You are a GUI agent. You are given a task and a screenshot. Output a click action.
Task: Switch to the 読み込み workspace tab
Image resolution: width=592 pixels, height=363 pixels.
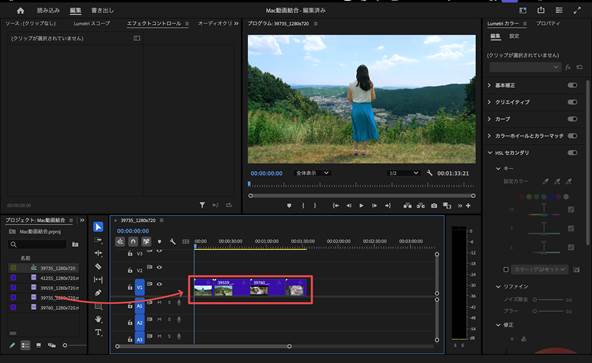[x=48, y=11]
